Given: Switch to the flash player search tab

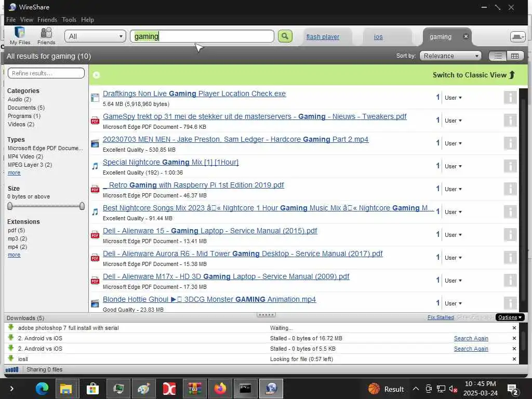Looking at the screenshot, I should click(323, 37).
